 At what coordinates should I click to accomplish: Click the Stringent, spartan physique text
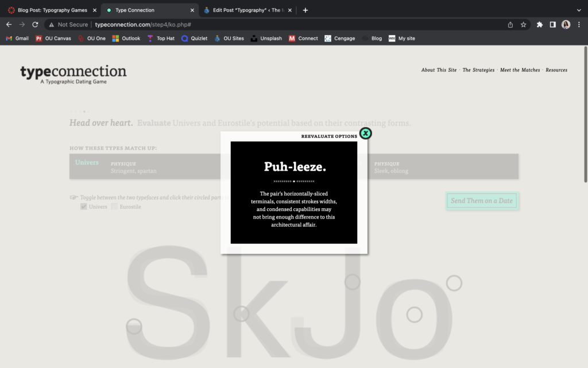coord(133,171)
